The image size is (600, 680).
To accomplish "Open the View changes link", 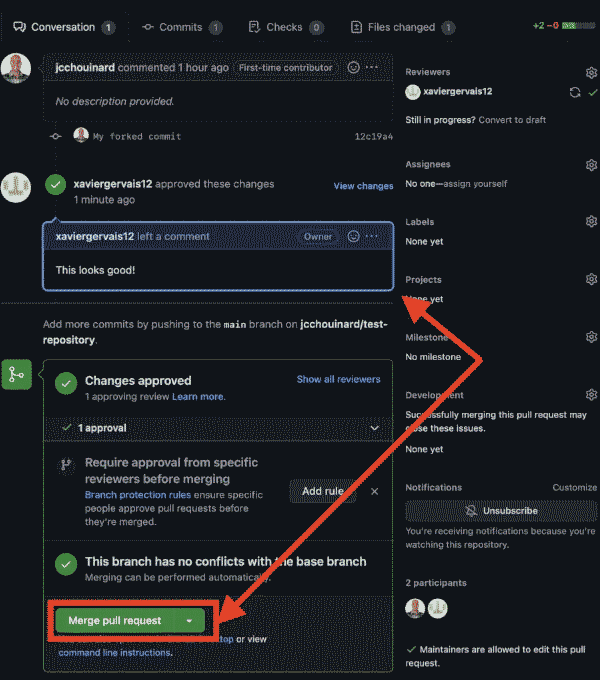I will 363,186.
